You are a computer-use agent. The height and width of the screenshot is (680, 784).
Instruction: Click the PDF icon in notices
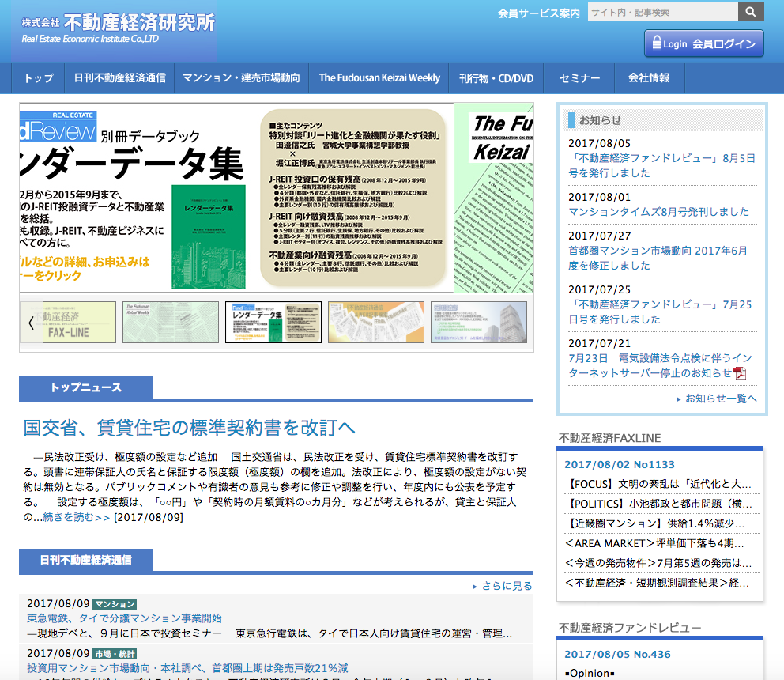click(x=740, y=373)
